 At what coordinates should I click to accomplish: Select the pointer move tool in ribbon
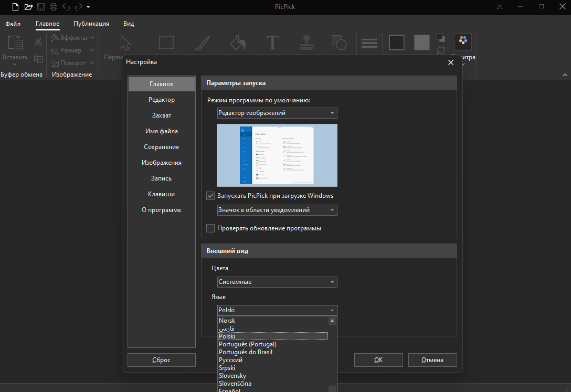pyautogui.click(x=125, y=43)
